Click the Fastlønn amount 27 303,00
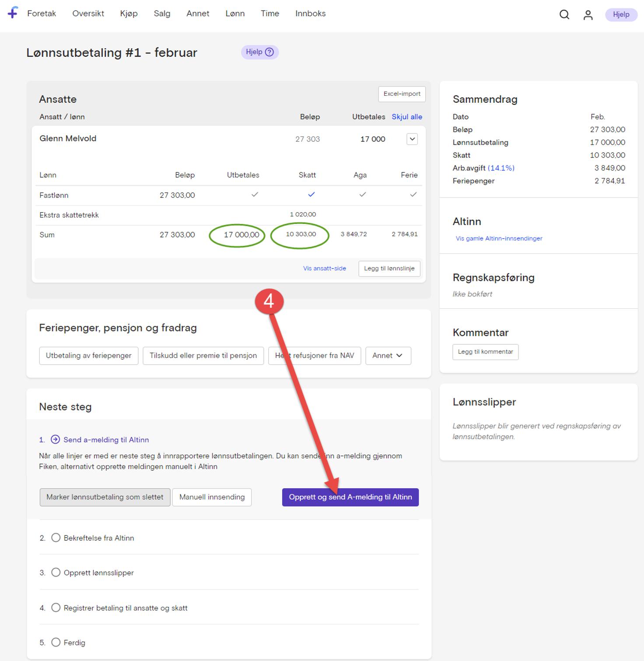 tap(177, 195)
